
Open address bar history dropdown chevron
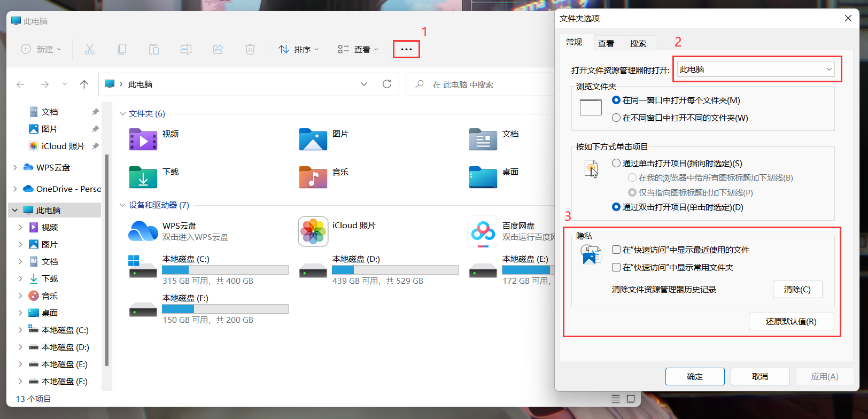click(x=364, y=84)
